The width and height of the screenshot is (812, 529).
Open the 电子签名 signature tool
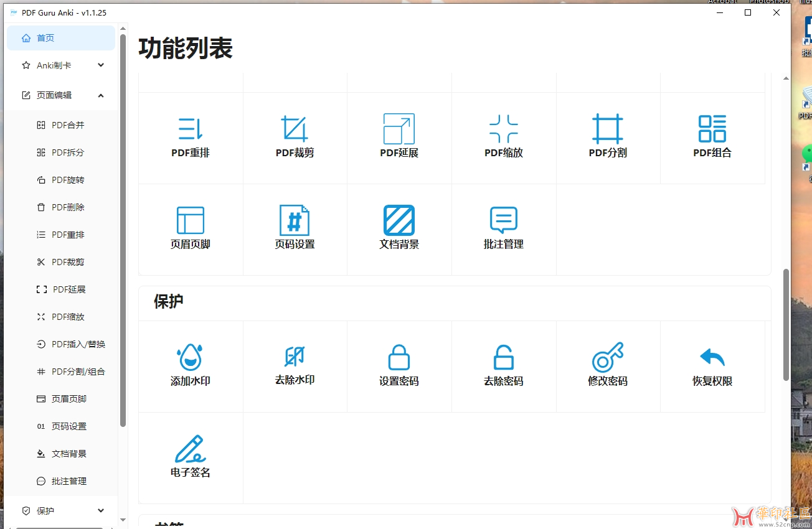(x=190, y=457)
